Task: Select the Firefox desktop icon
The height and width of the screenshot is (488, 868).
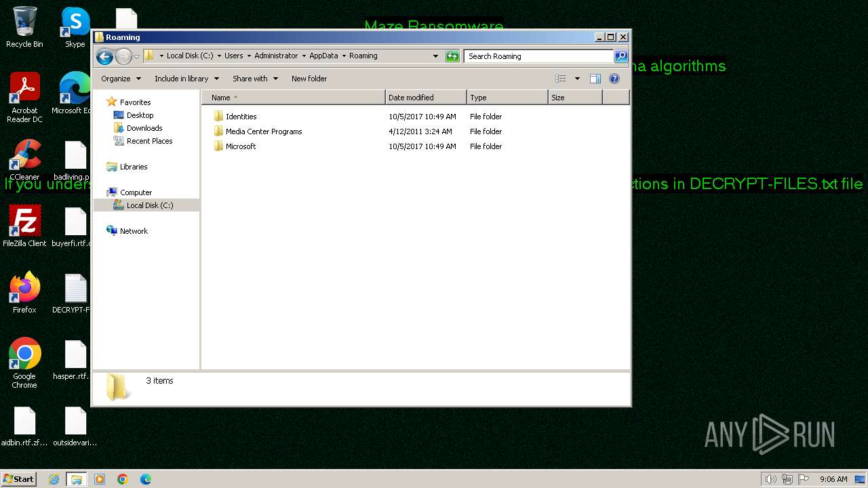Action: click(24, 293)
